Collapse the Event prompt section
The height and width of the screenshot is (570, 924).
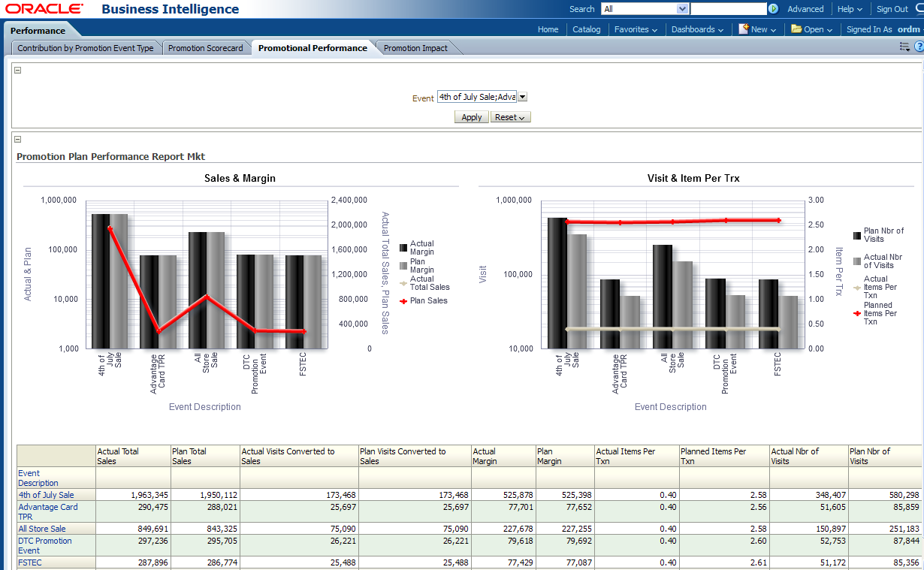(17, 70)
